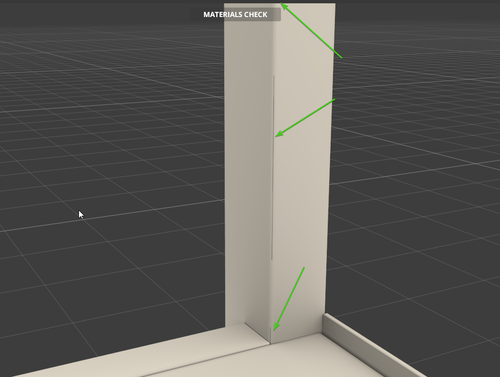Image resolution: width=500 pixels, height=377 pixels.
Task: Click the right vertical edge of the post
Action: click(x=331, y=160)
